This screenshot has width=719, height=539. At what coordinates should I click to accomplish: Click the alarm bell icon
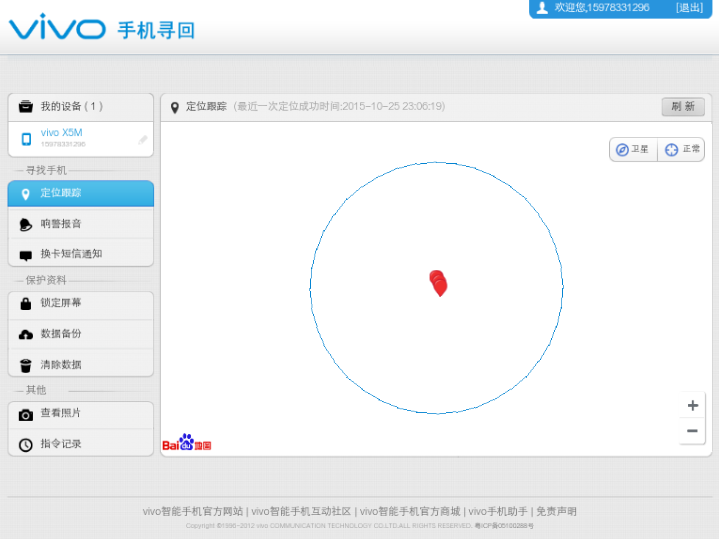point(26,224)
